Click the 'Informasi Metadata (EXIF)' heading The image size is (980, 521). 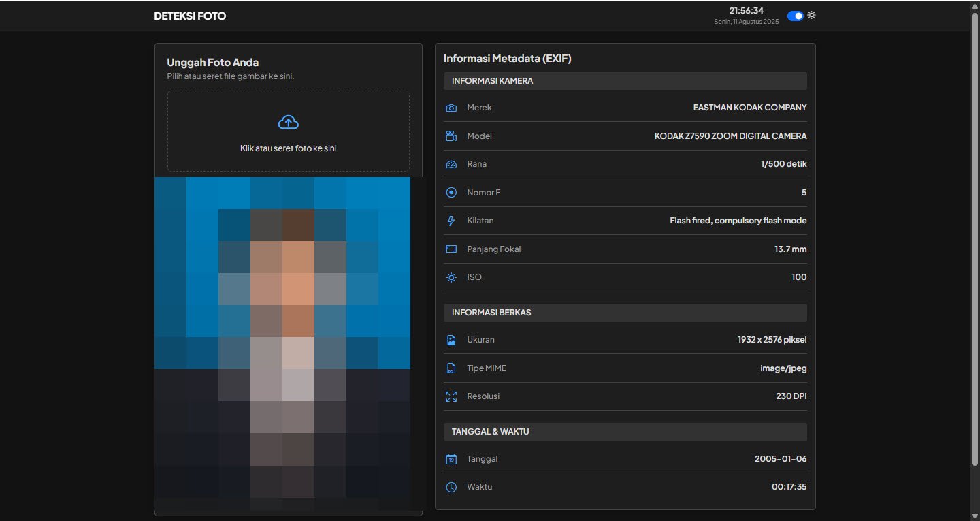tap(508, 59)
